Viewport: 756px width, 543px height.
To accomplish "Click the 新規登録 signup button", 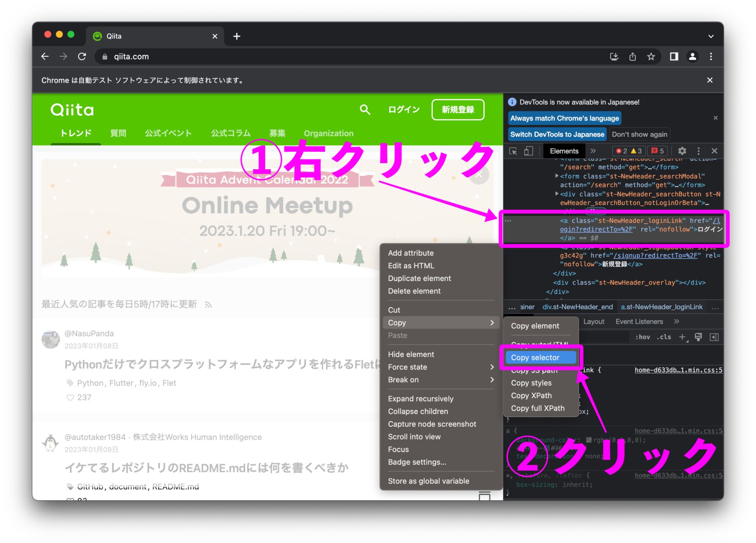I will pyautogui.click(x=458, y=110).
